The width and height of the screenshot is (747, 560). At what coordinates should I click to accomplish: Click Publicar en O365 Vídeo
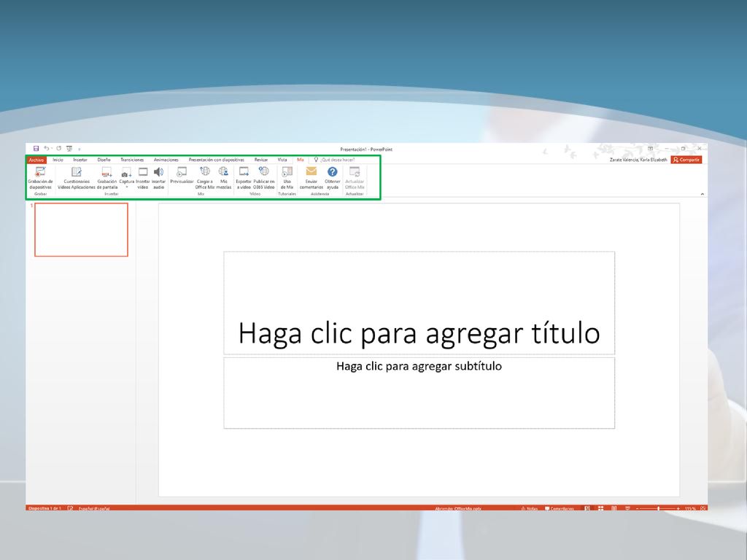[264, 178]
